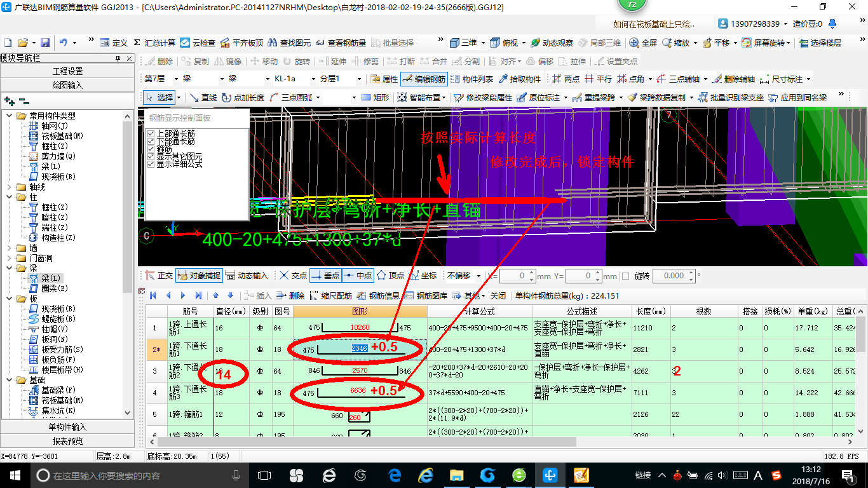
Task: Click 批量识别梁支座 tool
Action: click(x=731, y=97)
